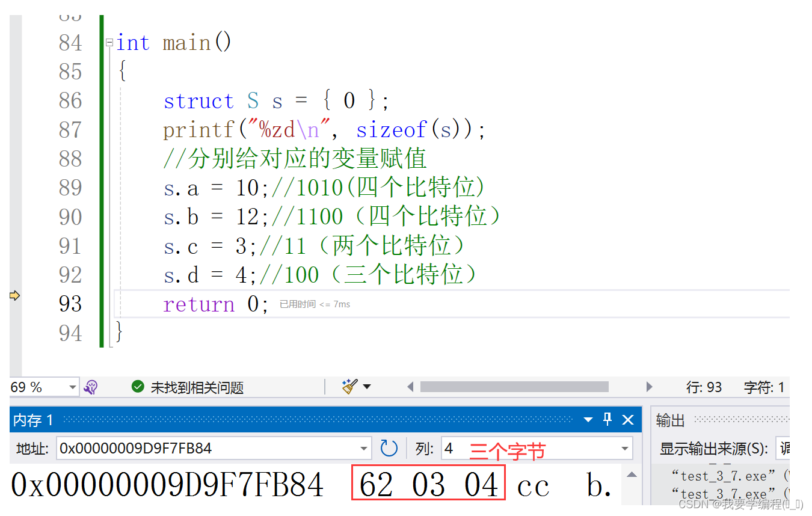Click the IntelliSense quick actions icon beside zoom
Screen dimensions: 812x516
click(91, 387)
